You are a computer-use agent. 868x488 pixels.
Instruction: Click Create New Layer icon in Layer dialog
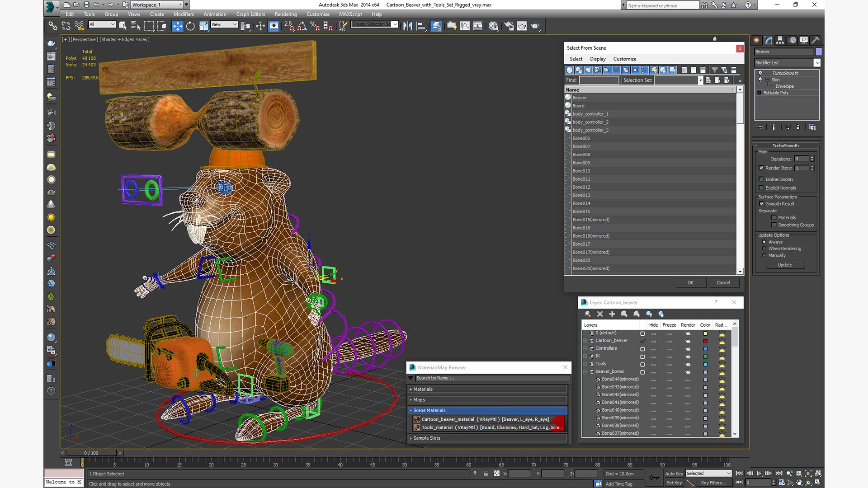point(588,314)
